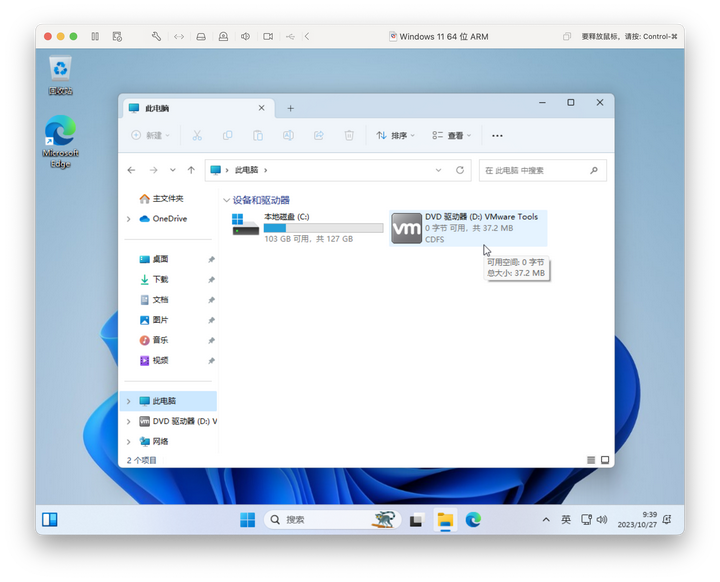The height and width of the screenshot is (582, 720).
Task: Open the Recycle Bin desktop icon
Action: coord(60,75)
